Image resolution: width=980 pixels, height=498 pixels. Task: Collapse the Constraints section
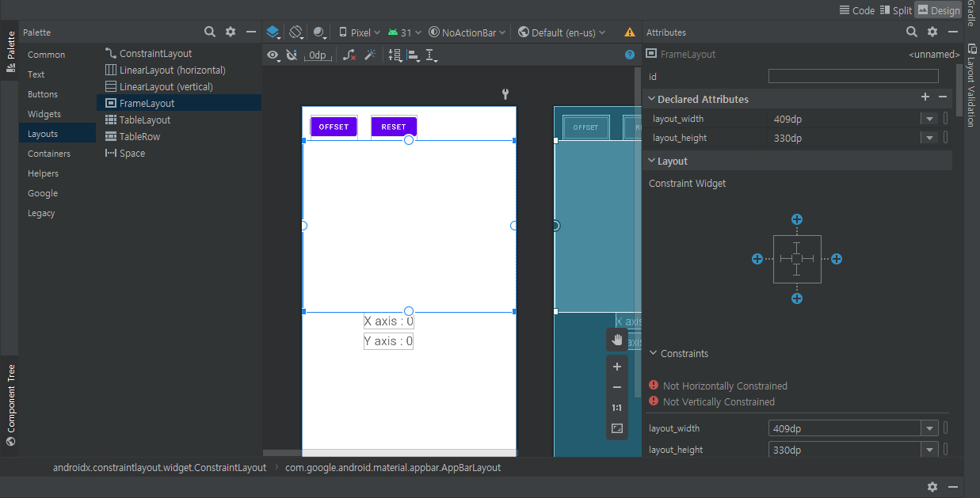654,353
